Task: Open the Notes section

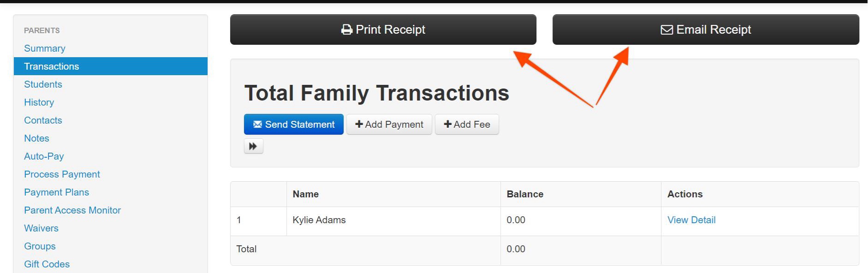Action: pos(36,138)
